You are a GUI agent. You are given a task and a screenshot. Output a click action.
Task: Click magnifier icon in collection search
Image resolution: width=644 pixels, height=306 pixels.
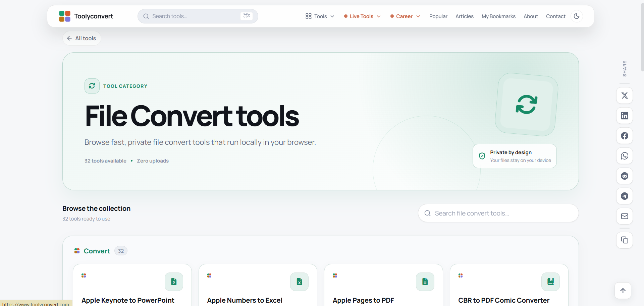tap(427, 213)
